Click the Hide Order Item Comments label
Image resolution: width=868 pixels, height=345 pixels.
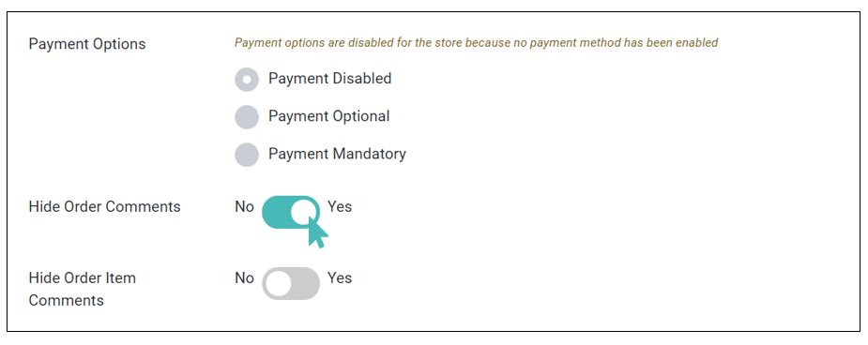click(82, 289)
